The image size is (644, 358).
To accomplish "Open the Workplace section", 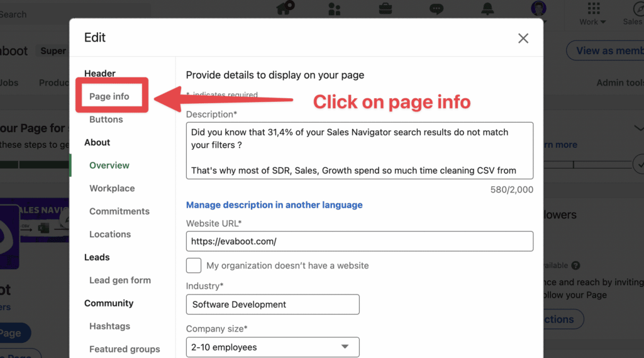I will pos(112,188).
